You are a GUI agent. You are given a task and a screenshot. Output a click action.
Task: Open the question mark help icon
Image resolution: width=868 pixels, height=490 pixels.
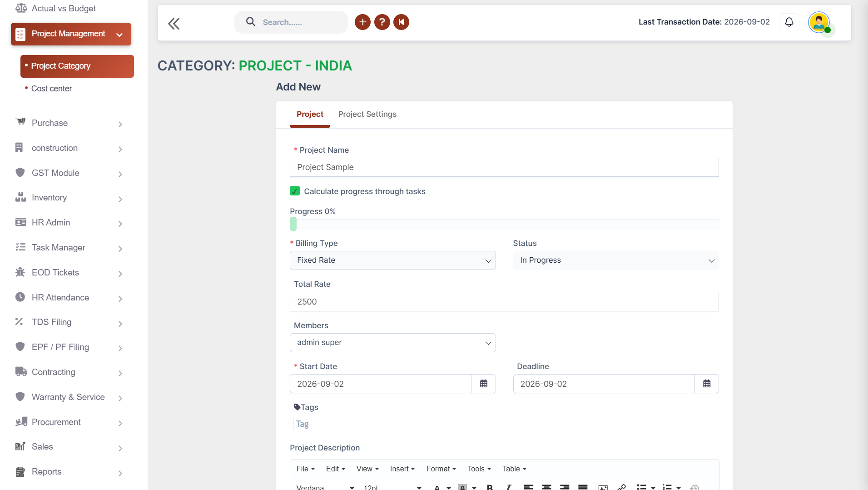[x=382, y=22]
